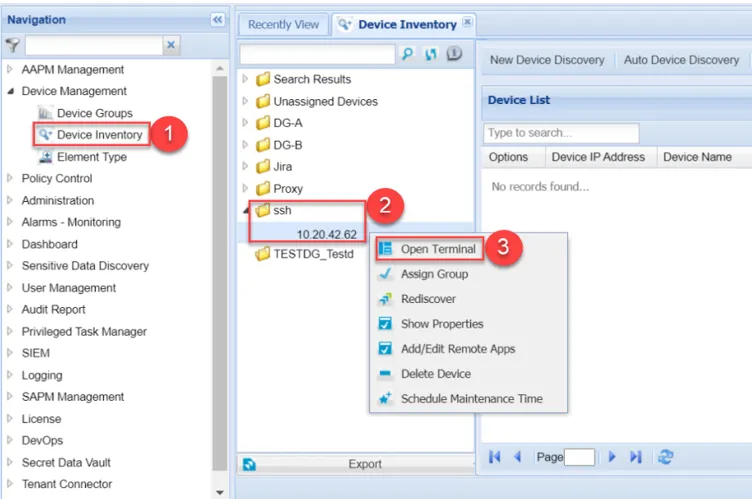Click the Search Results folder icon

[262, 79]
